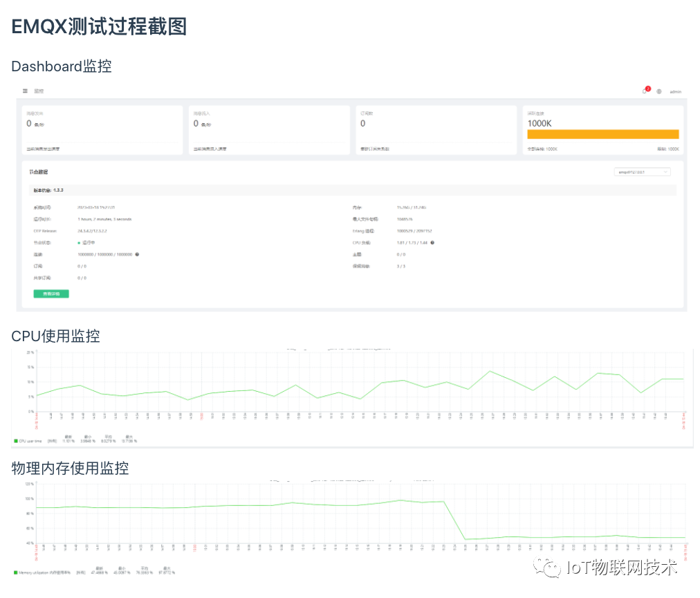Click the "CPU使用监控" subheading
Image resolution: width=700 pixels, height=598 pixels.
pyautogui.click(x=55, y=336)
